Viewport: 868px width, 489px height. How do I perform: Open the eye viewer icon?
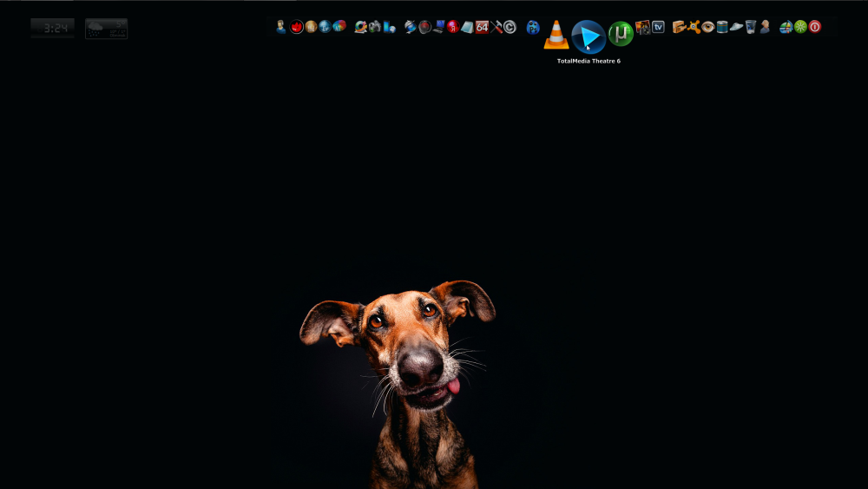click(707, 27)
